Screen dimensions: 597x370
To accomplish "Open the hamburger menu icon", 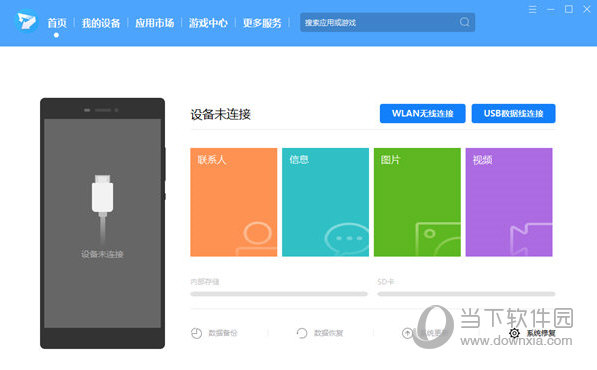I will (x=532, y=10).
